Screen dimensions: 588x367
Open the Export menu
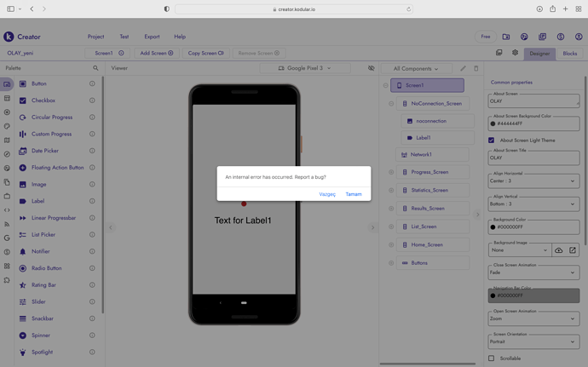point(152,37)
